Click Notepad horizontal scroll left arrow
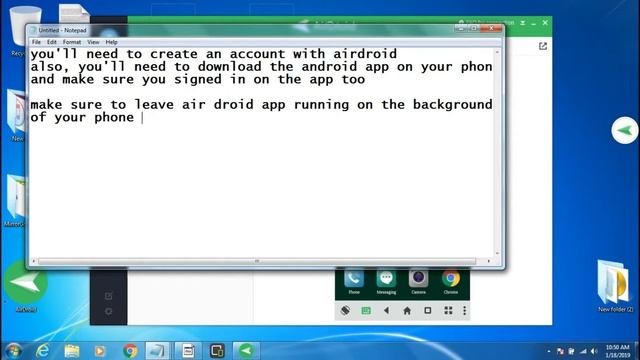The height and width of the screenshot is (360, 640). (33, 261)
